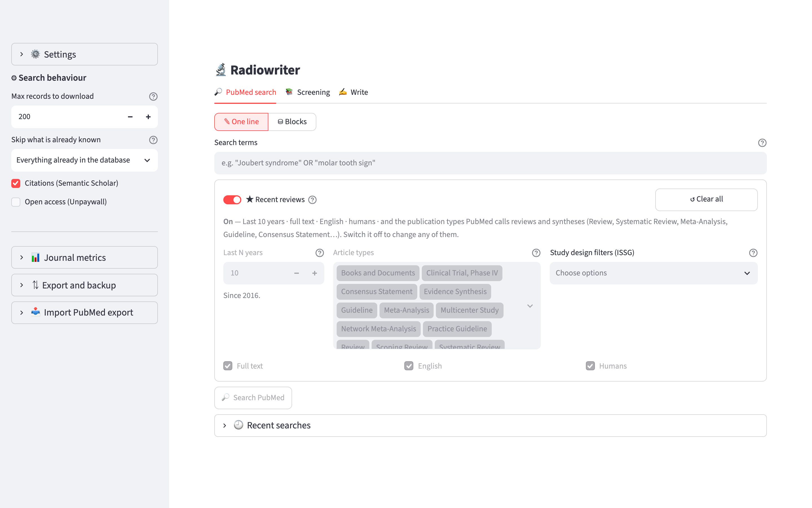Click the Export and backup arrows icon
This screenshot has width=812, height=508.
pos(35,285)
